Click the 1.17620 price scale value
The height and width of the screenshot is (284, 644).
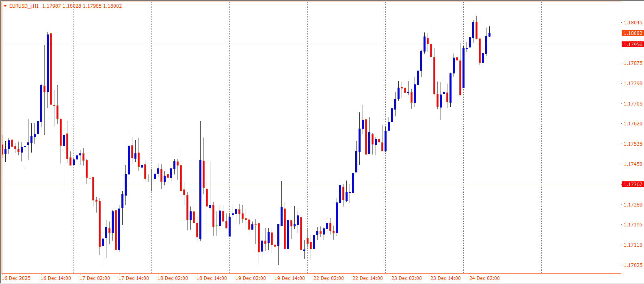point(633,123)
